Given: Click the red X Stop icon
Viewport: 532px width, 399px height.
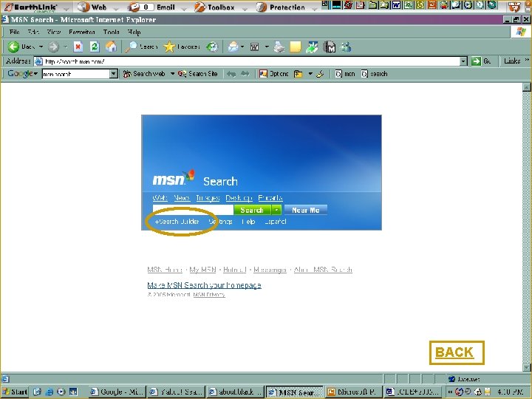Looking at the screenshot, I should (x=78, y=47).
